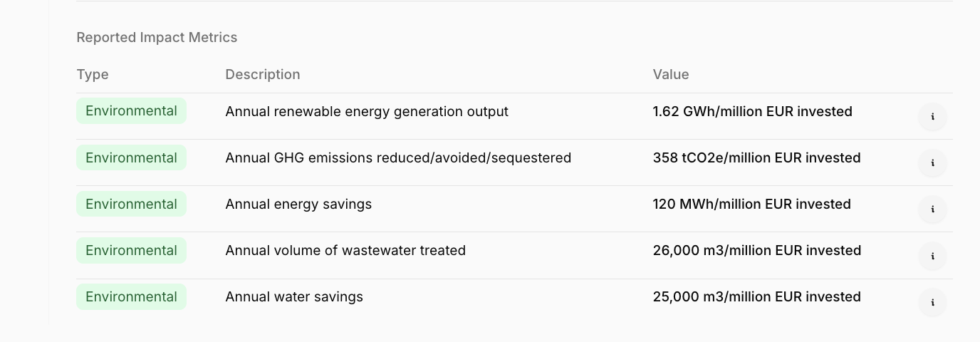This screenshot has height=342, width=980.
Task: Click the Value column header
Action: (671, 74)
